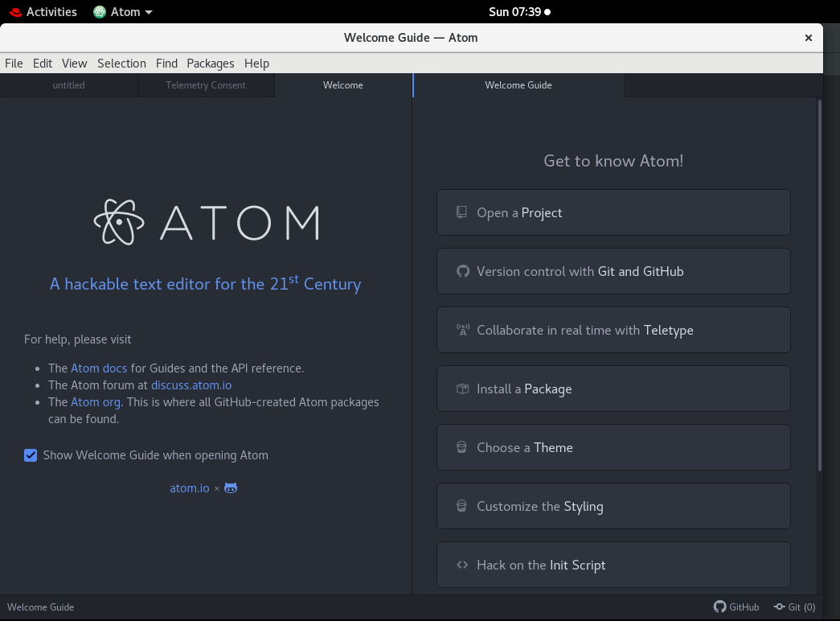This screenshot has width=840, height=621.
Task: Expand the Choose a Theme section
Action: [x=613, y=447]
